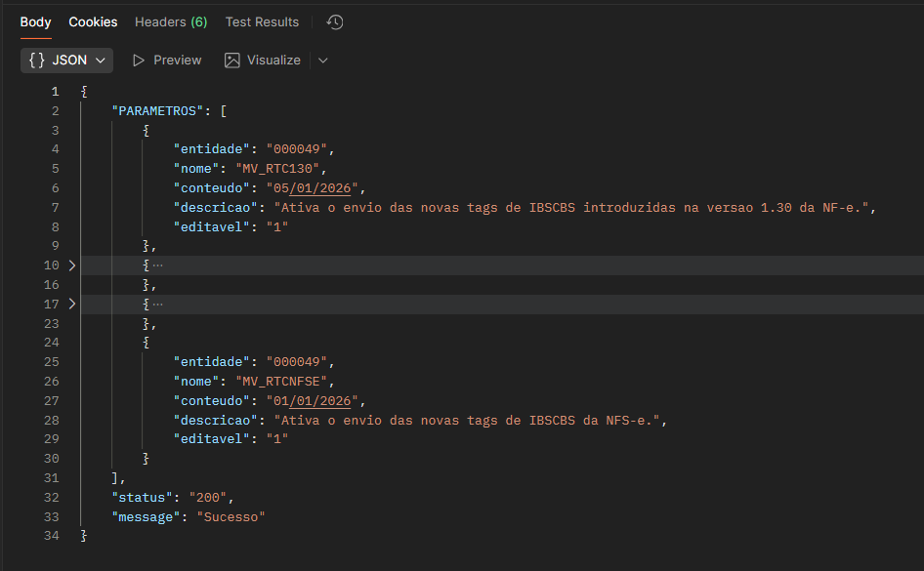Click line number 1 in the gutter
The width and height of the screenshot is (924, 571).
(55, 91)
